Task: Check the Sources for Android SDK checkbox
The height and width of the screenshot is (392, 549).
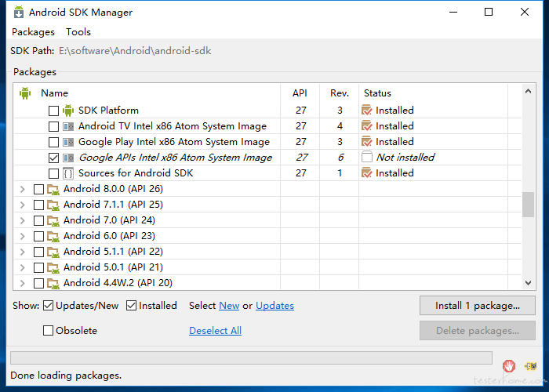Action: point(53,173)
